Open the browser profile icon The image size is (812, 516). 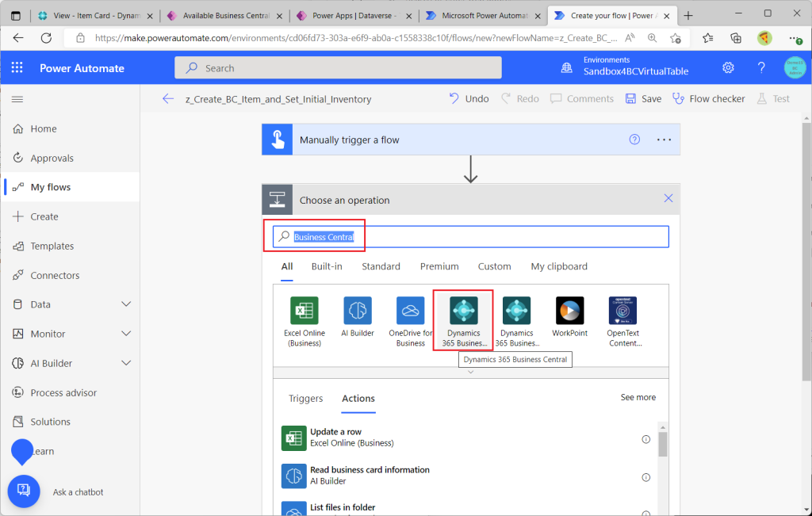coord(764,38)
